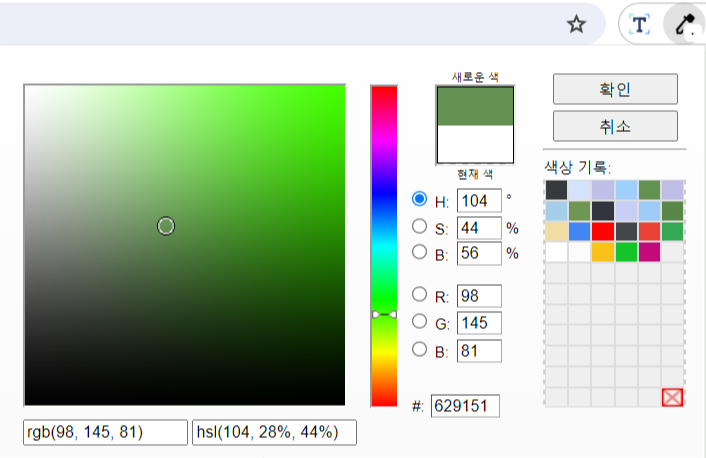Select the H hue radio button
The width and height of the screenshot is (706, 458).
[419, 199]
